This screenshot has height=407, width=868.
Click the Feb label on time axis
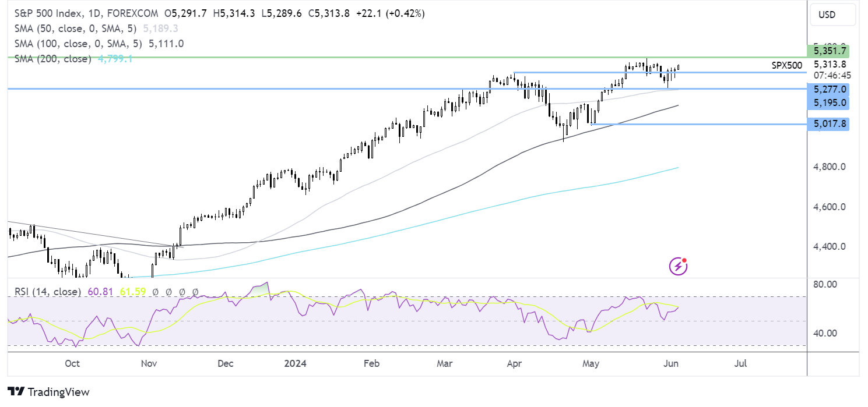point(371,363)
